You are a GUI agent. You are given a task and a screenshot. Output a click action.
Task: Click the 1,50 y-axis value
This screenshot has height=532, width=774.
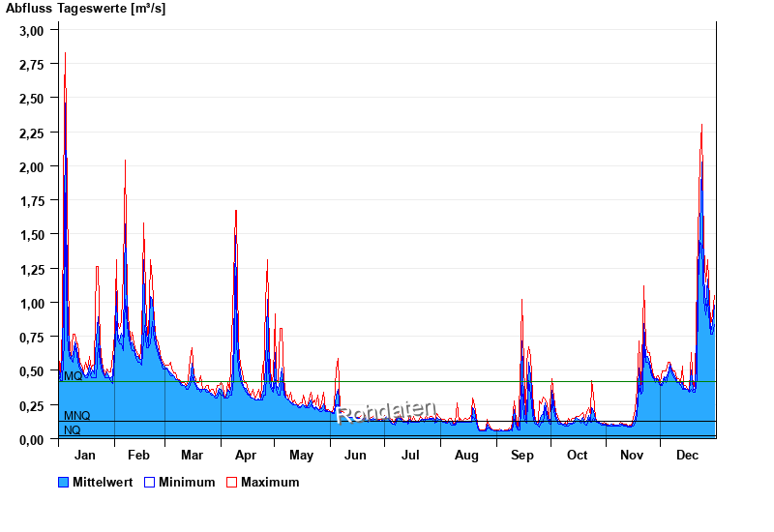(32, 235)
